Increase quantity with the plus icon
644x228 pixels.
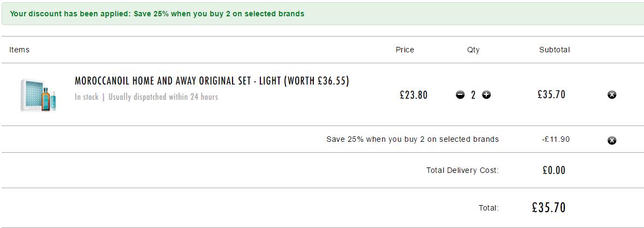tap(486, 95)
